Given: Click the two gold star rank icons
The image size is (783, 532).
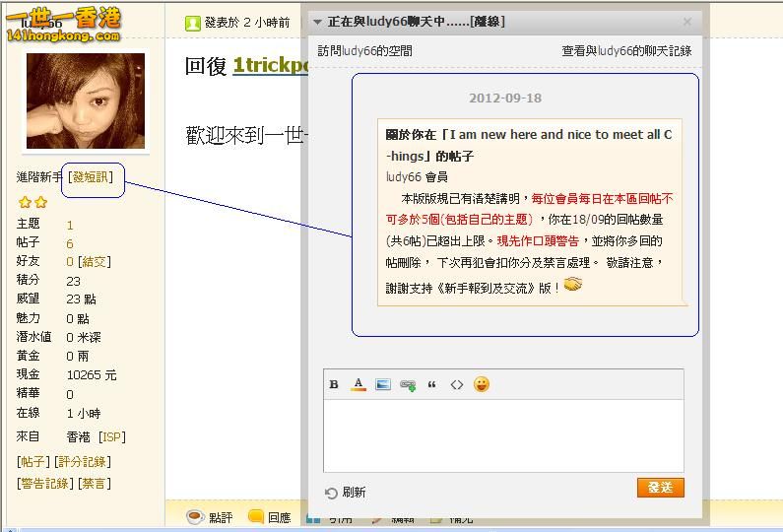Looking at the screenshot, I should point(33,202).
